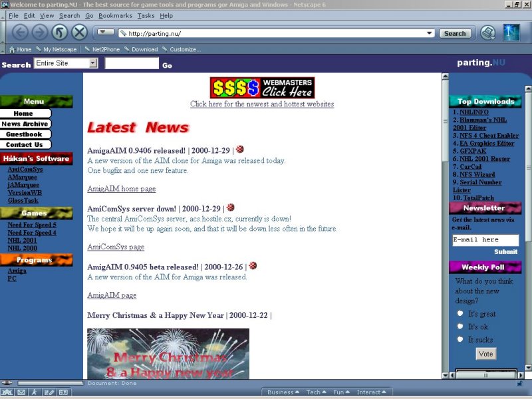Expand the Interact menu in the taskbar

pos(371,392)
